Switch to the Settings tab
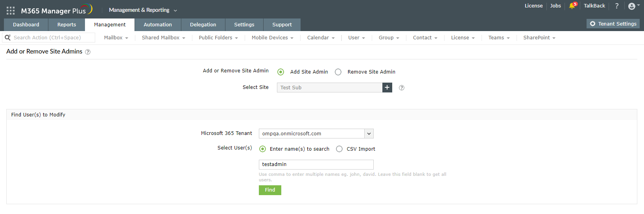The height and width of the screenshot is (214, 644). pyautogui.click(x=244, y=24)
